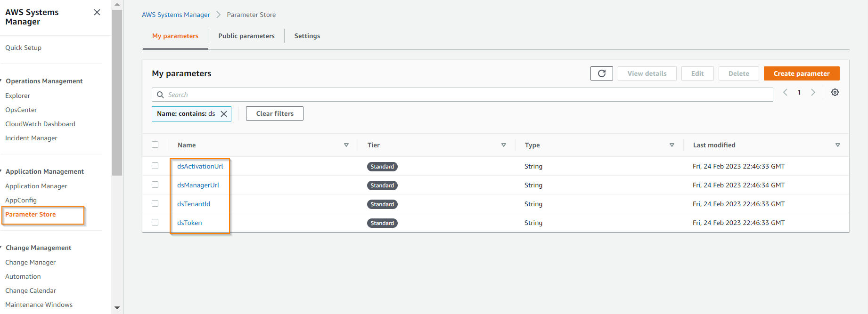Click the Edit button
Screen dimensions: 868x314
[x=697, y=73]
